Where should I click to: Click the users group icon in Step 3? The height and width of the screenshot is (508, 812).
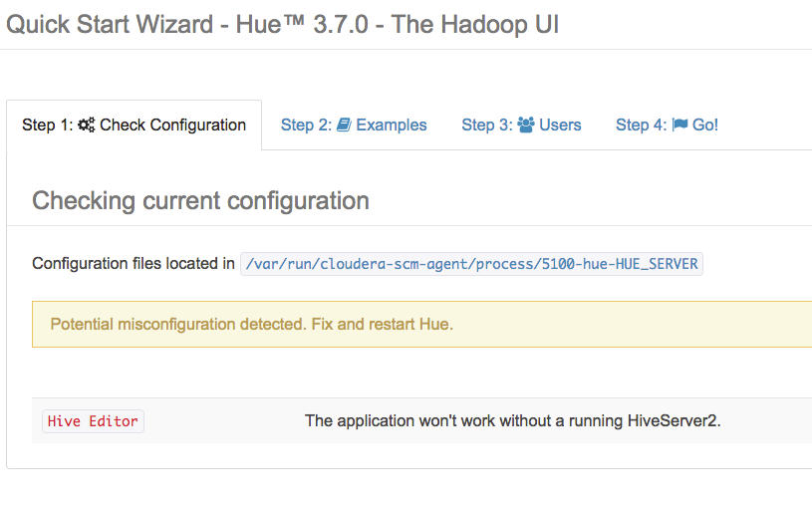tap(525, 126)
